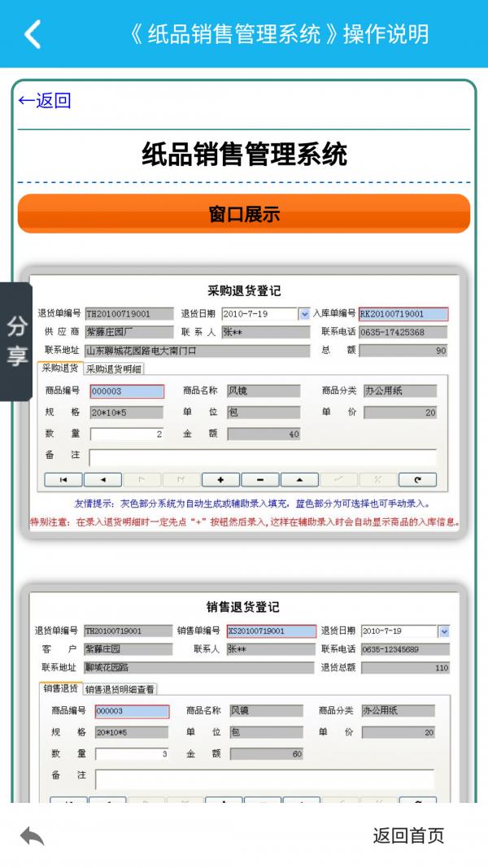The height and width of the screenshot is (868, 488).
Task: Click the cancel X button in 采购退货登记
Action: tap(378, 480)
